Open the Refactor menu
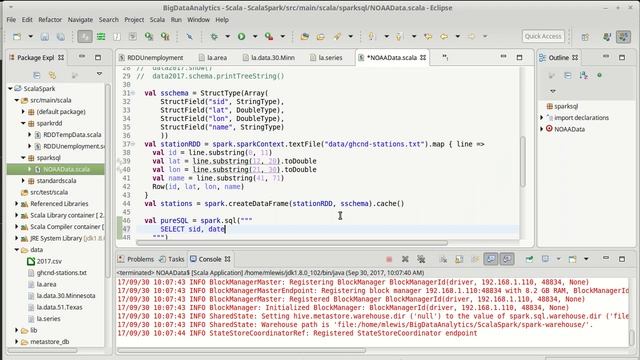Screen dimensions: 640x360 coord(50,20)
